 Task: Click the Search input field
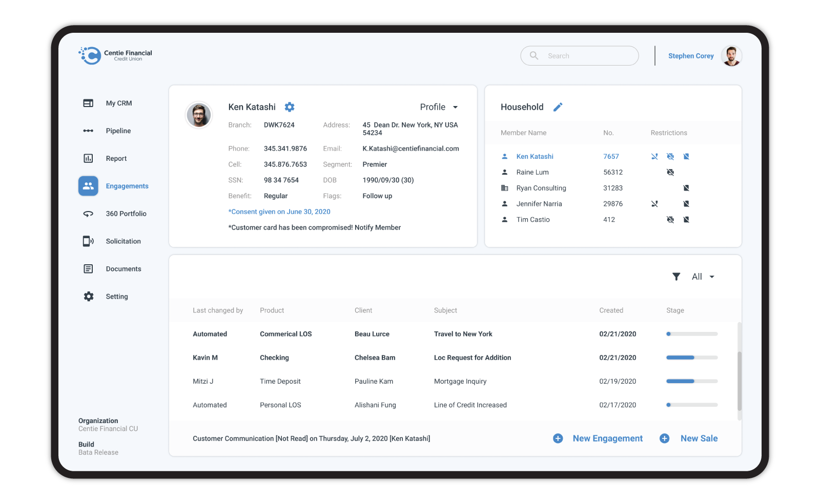click(580, 56)
